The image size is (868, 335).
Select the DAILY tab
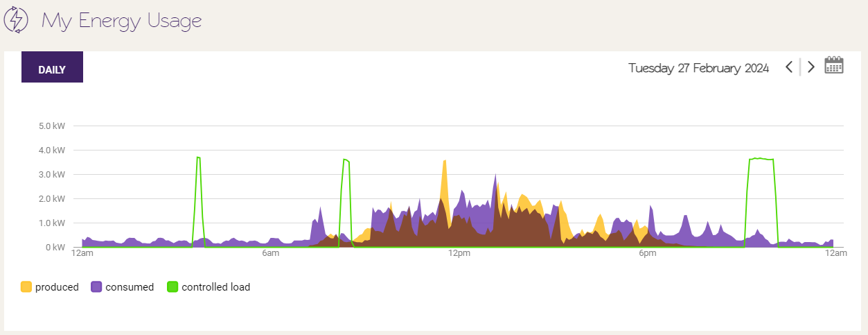[x=52, y=69]
